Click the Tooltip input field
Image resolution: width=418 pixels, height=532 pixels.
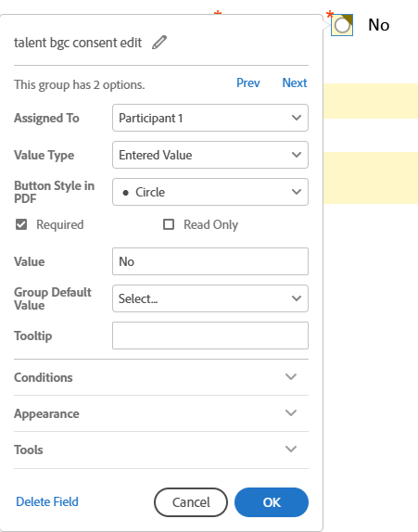point(210,336)
